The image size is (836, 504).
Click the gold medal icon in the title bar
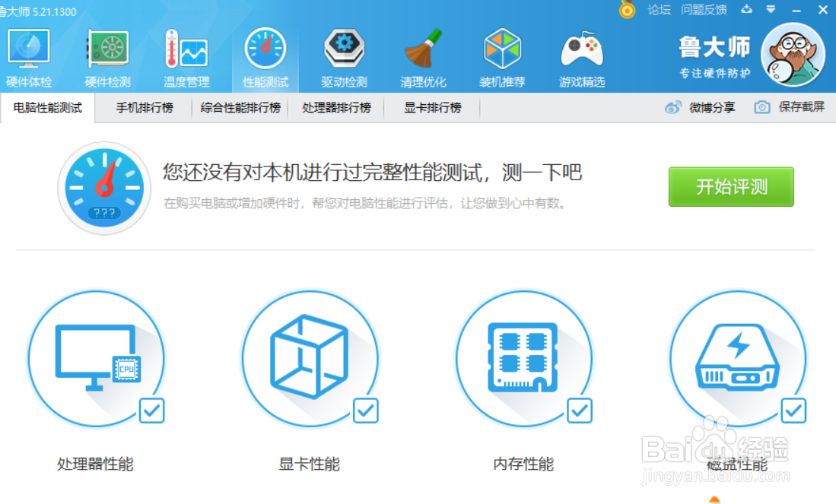pyautogui.click(x=627, y=10)
